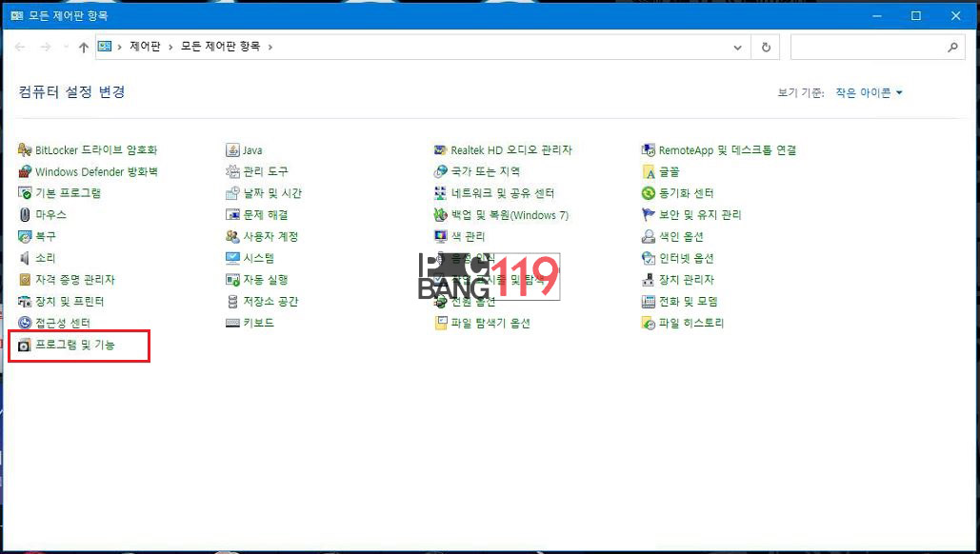The width and height of the screenshot is (980, 554).
Task: Click the 글꼴 fonts icon
Action: click(x=649, y=172)
